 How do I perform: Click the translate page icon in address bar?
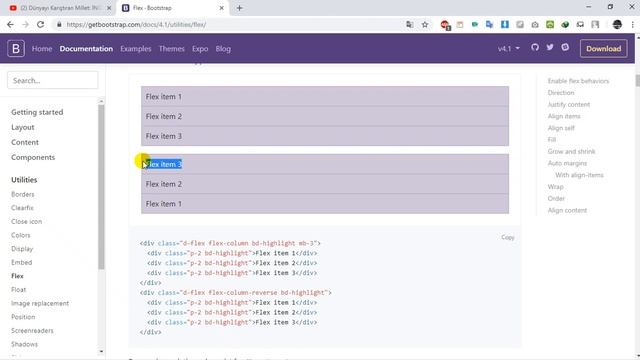pos(410,24)
